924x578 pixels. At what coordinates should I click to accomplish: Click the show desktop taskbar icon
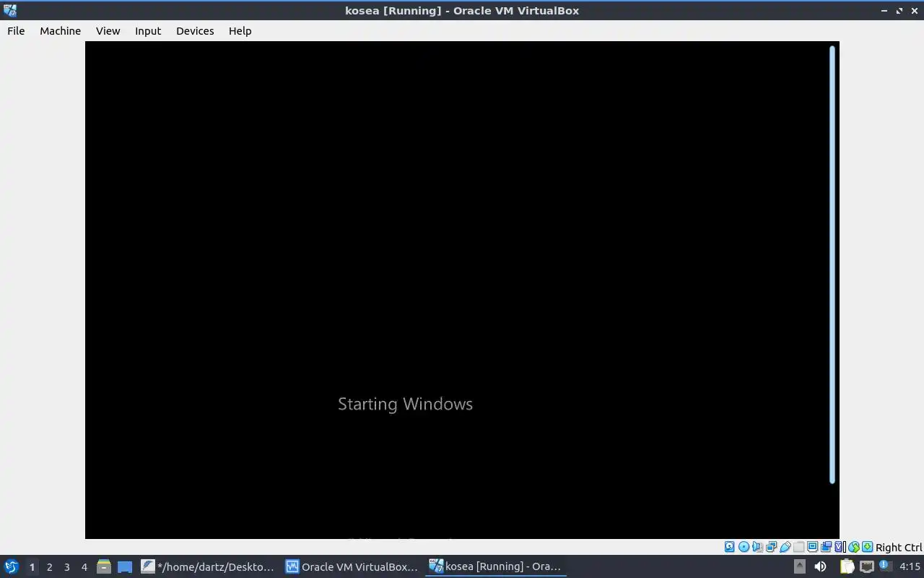coord(125,566)
